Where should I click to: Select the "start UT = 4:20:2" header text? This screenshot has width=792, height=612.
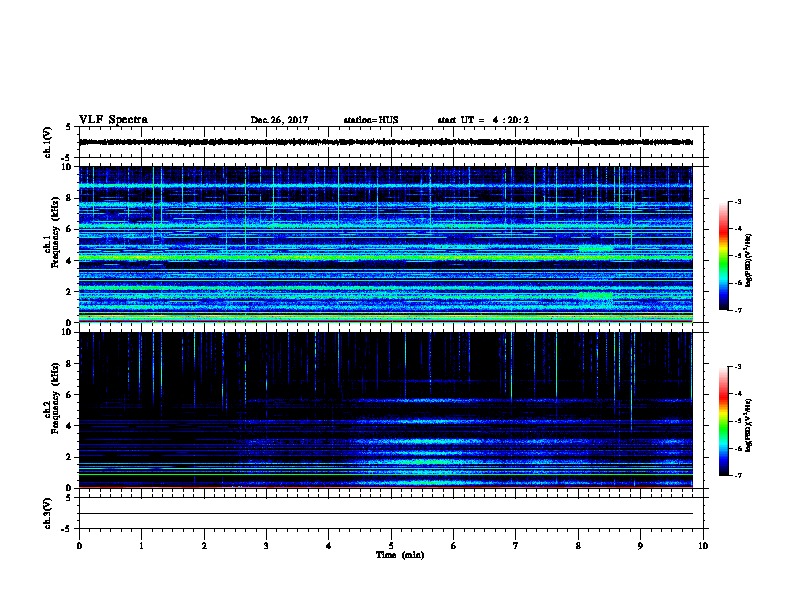[483, 120]
